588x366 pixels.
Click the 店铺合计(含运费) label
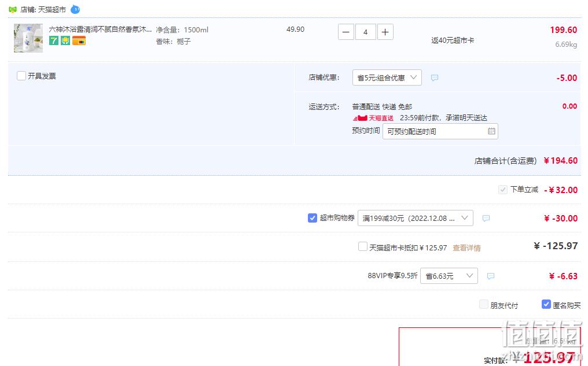(505, 161)
